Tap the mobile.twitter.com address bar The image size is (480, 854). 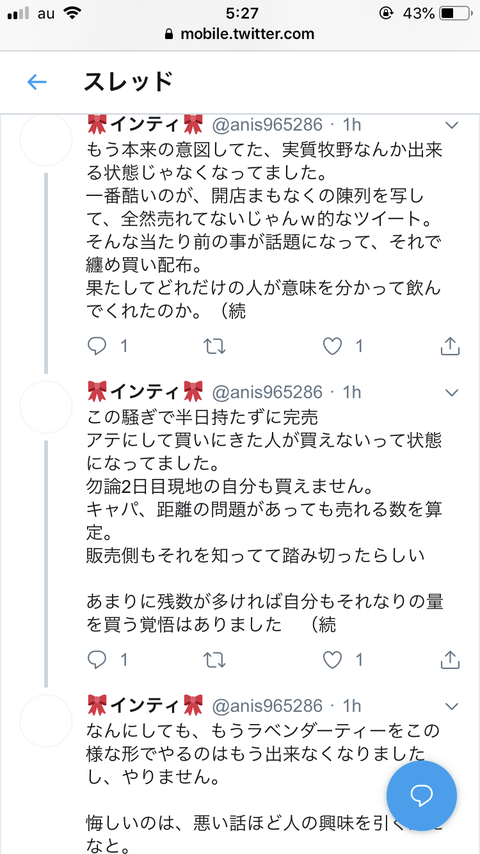click(x=240, y=34)
